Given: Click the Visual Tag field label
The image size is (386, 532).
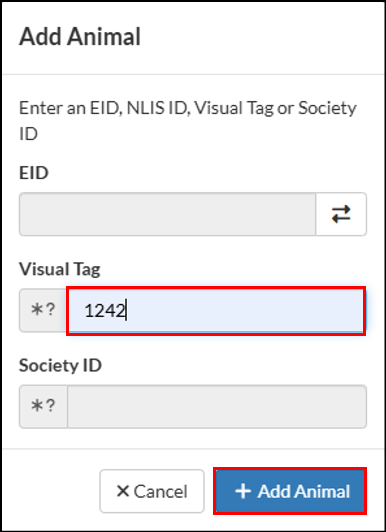Looking at the screenshot, I should 60,269.
